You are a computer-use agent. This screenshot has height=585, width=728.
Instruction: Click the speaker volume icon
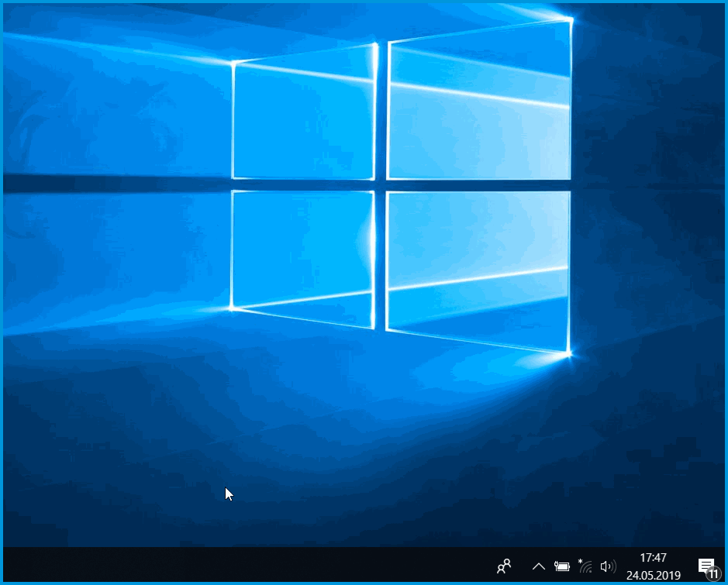pyautogui.click(x=608, y=566)
